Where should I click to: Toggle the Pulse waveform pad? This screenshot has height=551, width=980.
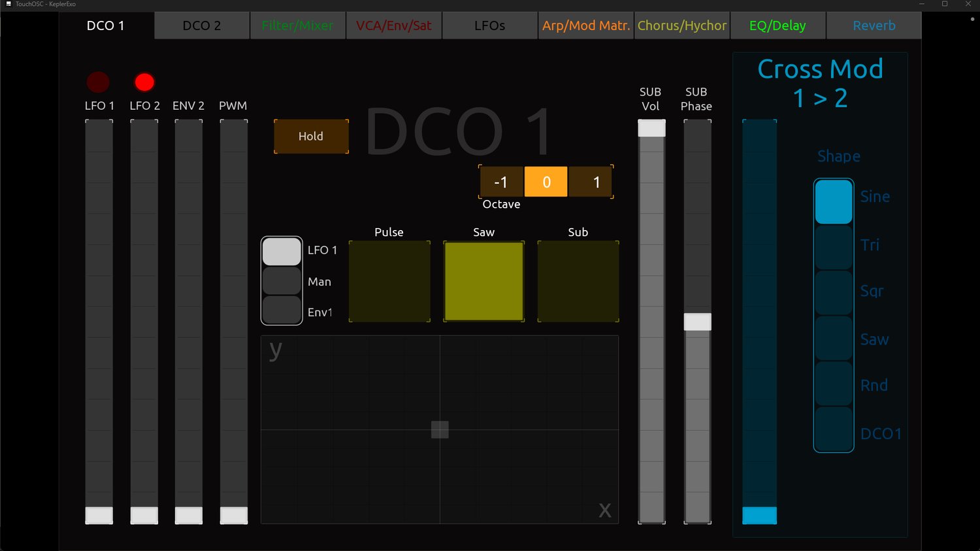click(x=389, y=281)
